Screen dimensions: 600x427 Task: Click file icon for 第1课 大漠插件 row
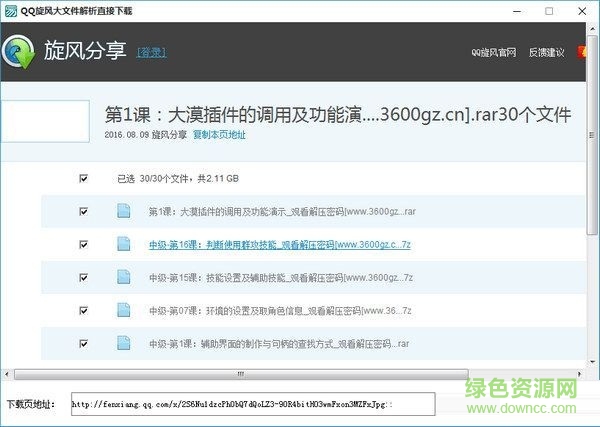point(124,211)
